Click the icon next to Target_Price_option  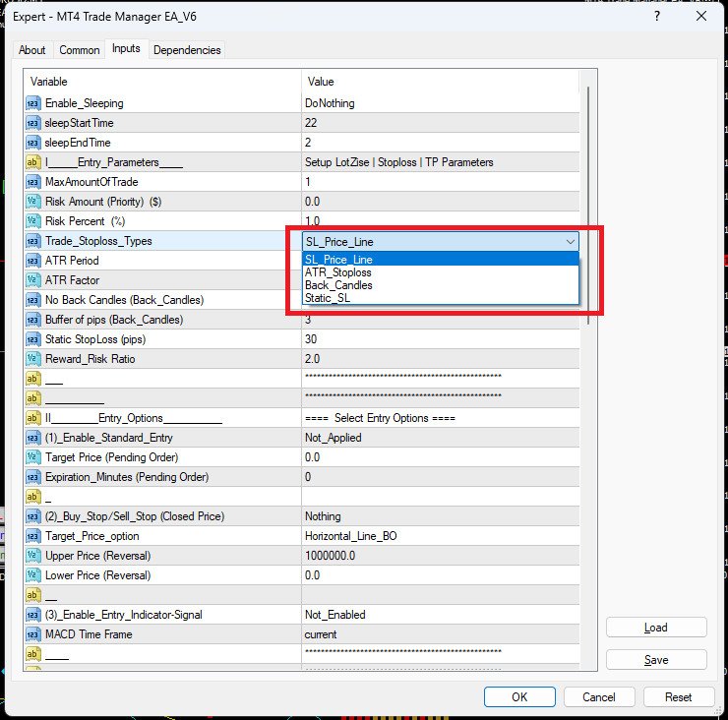coord(32,536)
